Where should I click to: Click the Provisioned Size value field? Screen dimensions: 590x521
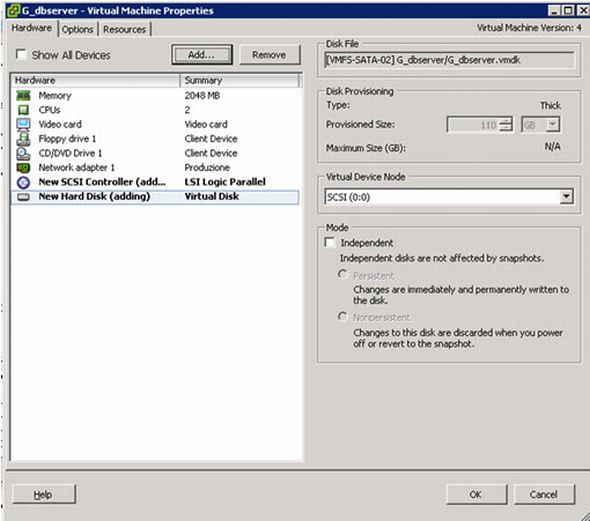[474, 125]
